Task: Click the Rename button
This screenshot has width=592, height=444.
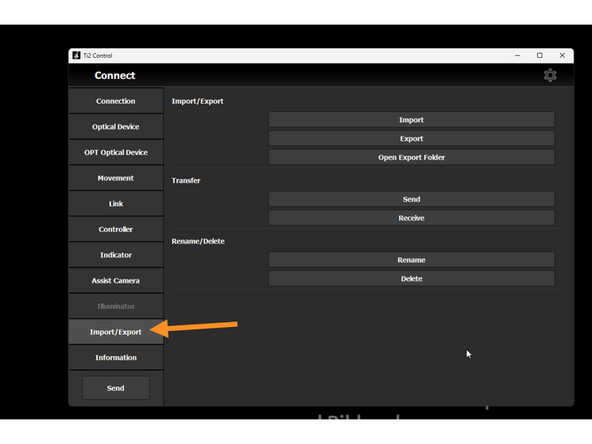Action: point(412,260)
